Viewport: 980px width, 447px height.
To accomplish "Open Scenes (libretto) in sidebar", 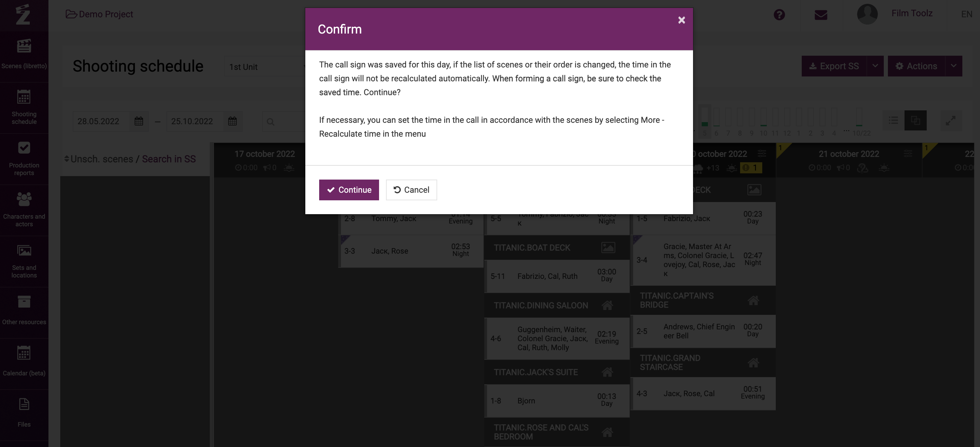I will point(24,54).
